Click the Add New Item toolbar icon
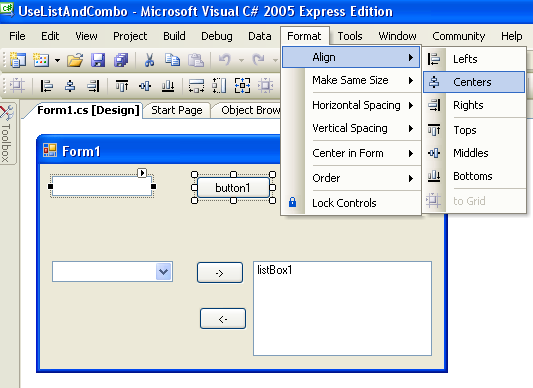This screenshot has width=533, height=388. 41,60
